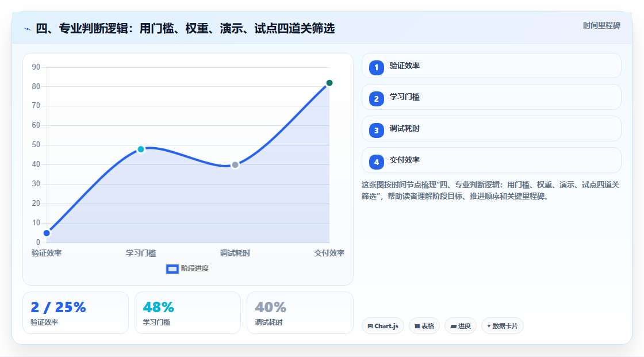Toggle the 阶段进度 legend entry
The width and height of the screenshot is (644, 357).
pos(187,268)
